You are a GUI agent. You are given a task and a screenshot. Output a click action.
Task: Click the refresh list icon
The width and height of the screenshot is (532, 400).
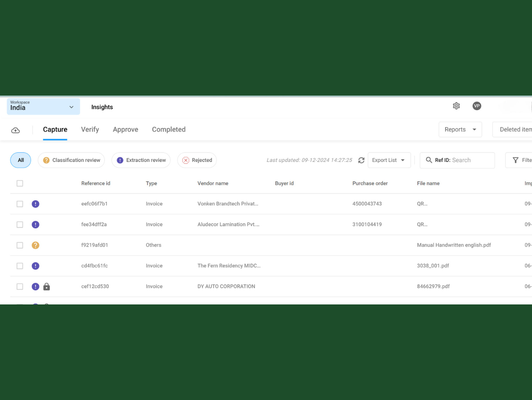coord(361,160)
